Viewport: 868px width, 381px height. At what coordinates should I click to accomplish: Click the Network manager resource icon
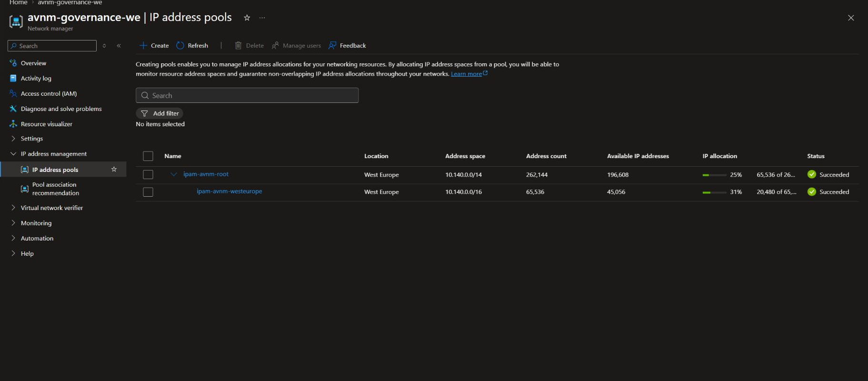tap(16, 21)
